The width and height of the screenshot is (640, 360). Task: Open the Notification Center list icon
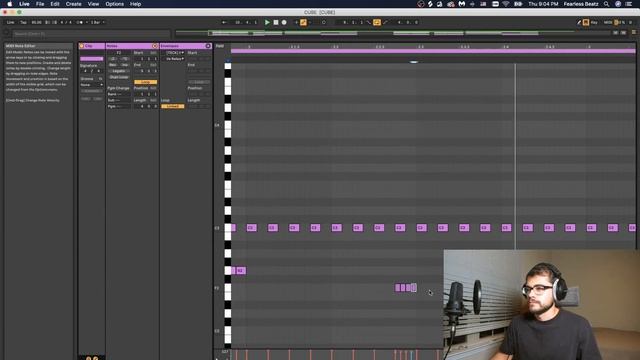(x=629, y=4)
